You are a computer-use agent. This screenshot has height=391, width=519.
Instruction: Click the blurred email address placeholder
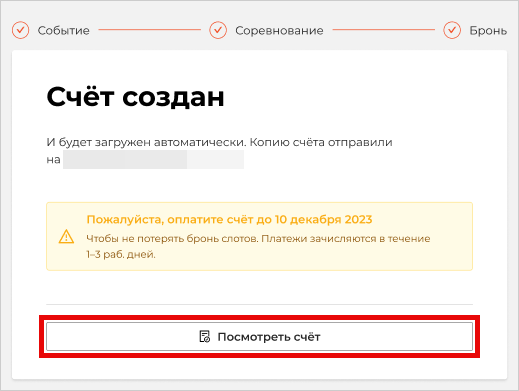point(153,159)
